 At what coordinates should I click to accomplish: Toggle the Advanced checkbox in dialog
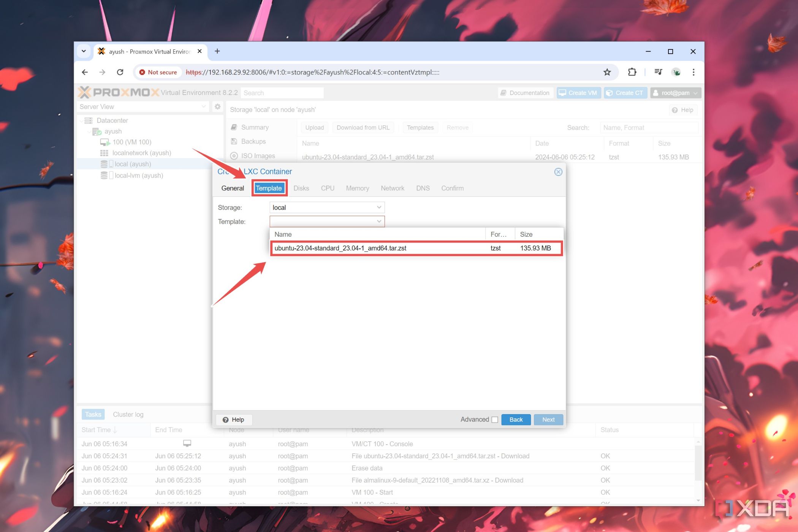pyautogui.click(x=494, y=419)
